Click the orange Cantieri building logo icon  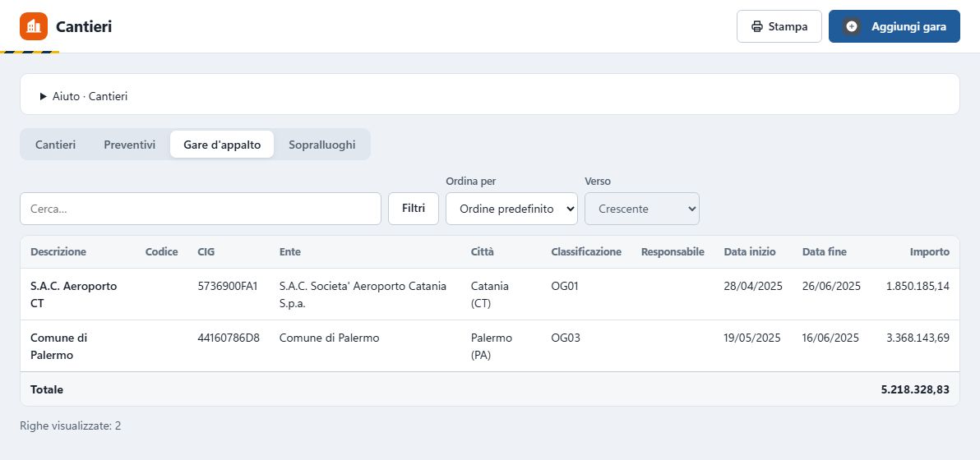[34, 26]
